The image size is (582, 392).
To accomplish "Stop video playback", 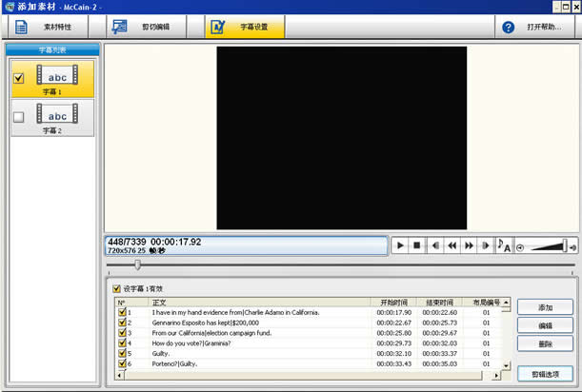I will [x=417, y=245].
